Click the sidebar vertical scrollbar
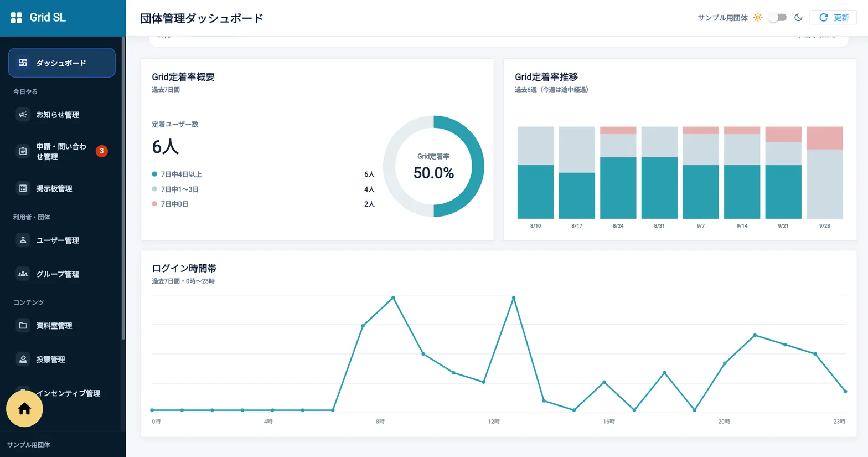This screenshot has width=868, height=457. 123,188
